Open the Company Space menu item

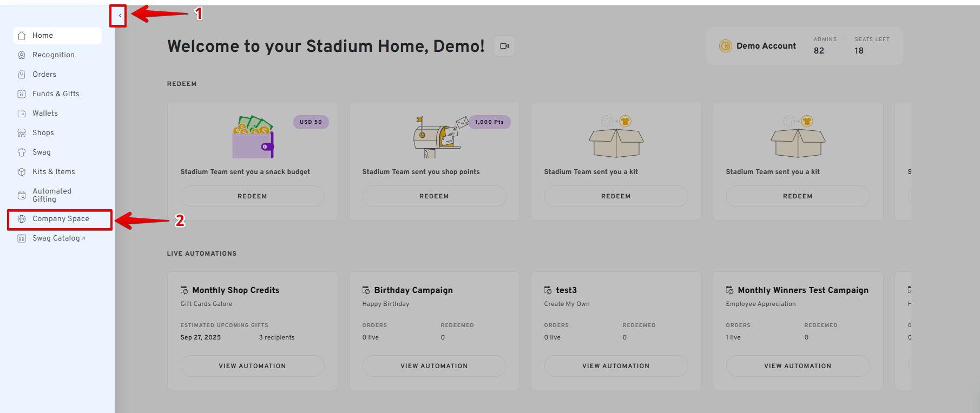60,219
